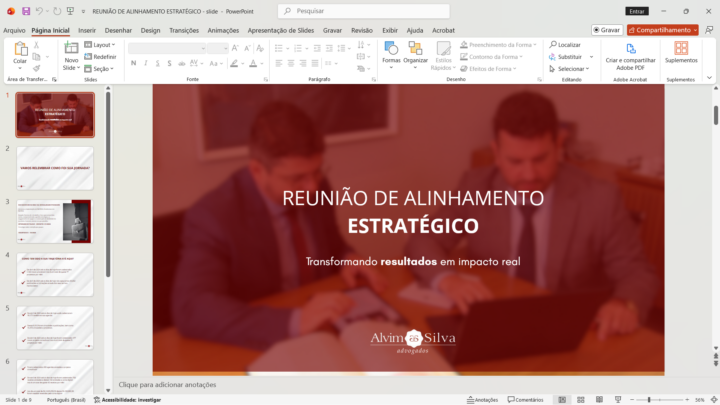Click the Organizar arrange icon
720x405 pixels.
415,52
